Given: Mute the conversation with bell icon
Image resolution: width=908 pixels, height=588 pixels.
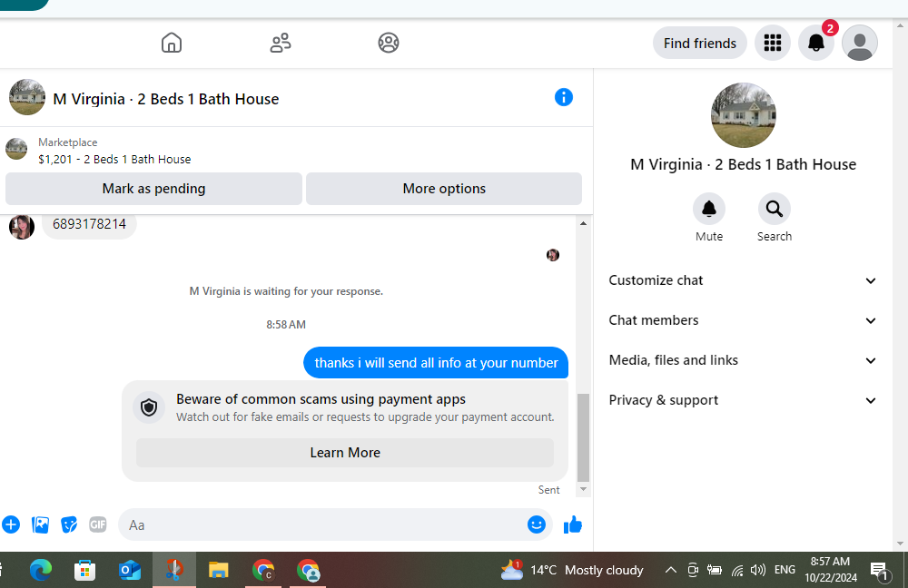Looking at the screenshot, I should tap(709, 209).
